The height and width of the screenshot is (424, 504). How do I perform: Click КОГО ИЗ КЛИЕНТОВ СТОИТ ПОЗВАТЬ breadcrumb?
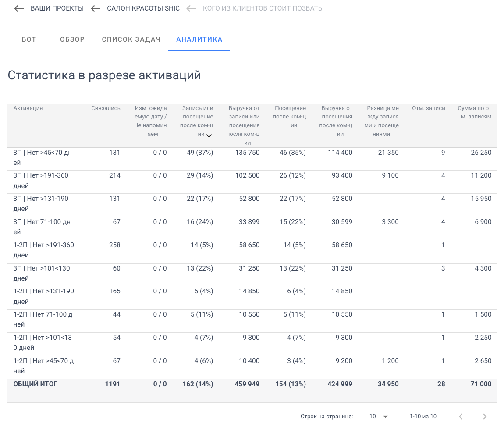(262, 8)
